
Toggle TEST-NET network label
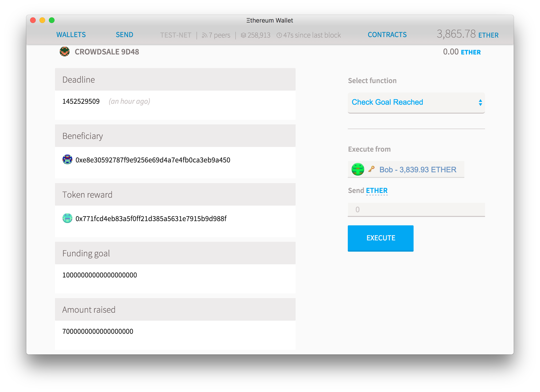coord(175,34)
